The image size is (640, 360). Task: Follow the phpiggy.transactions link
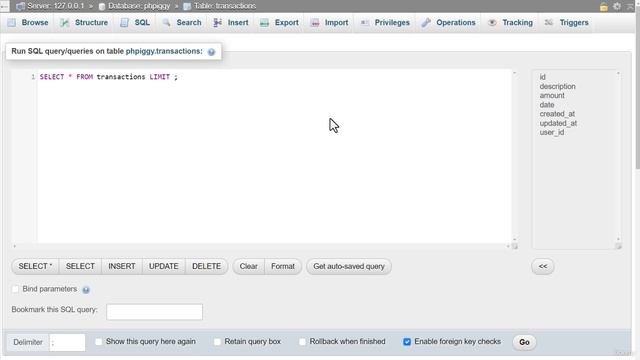click(x=164, y=51)
